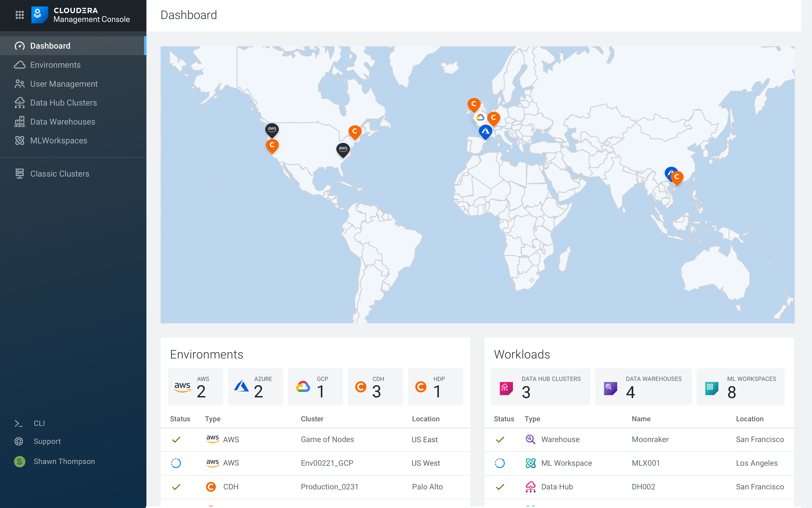Click the Support lifebuoy icon
Viewport: 812px width, 508px height.
[x=19, y=441]
